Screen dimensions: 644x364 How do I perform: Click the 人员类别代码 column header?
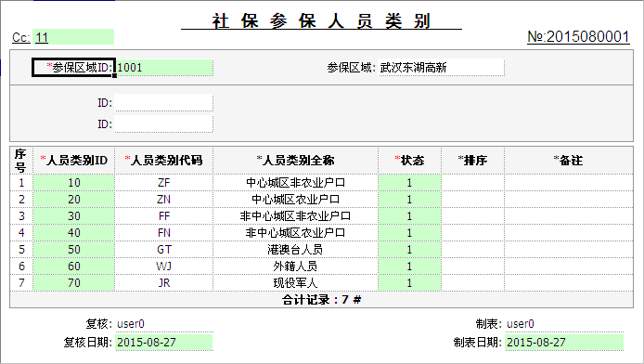[164, 161]
